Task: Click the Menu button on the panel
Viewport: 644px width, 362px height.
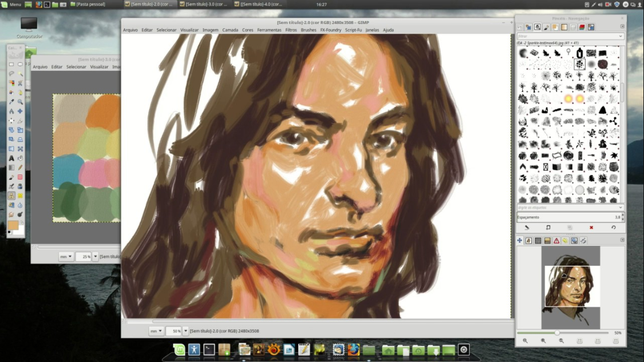Action: point(11,4)
